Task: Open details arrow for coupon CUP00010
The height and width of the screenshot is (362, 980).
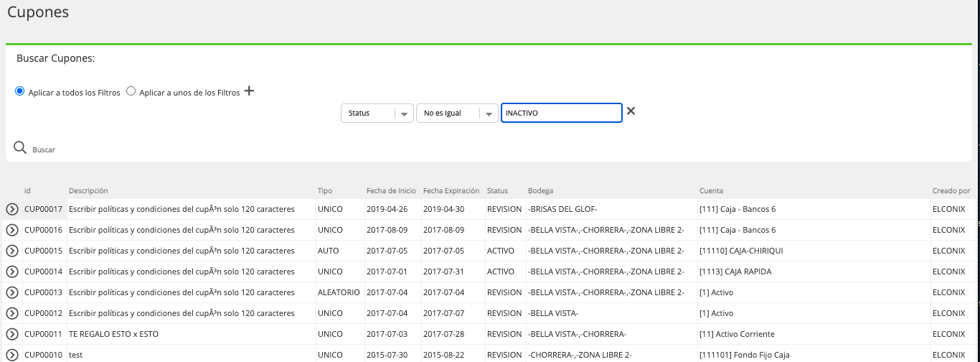Action: [x=12, y=355]
